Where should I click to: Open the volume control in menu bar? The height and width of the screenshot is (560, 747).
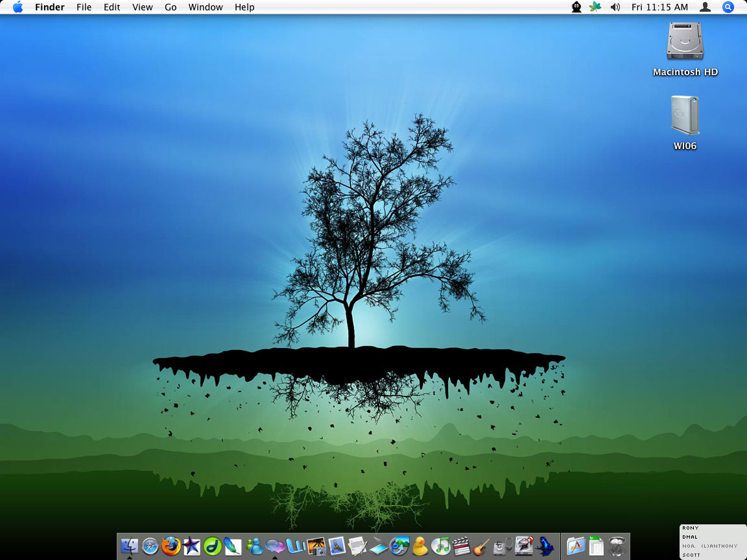pyautogui.click(x=615, y=7)
